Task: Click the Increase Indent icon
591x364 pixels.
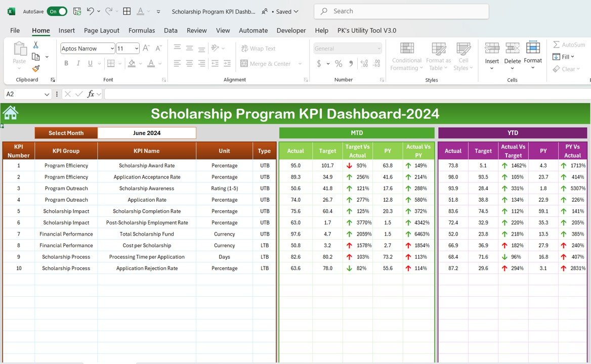Action: 227,63
